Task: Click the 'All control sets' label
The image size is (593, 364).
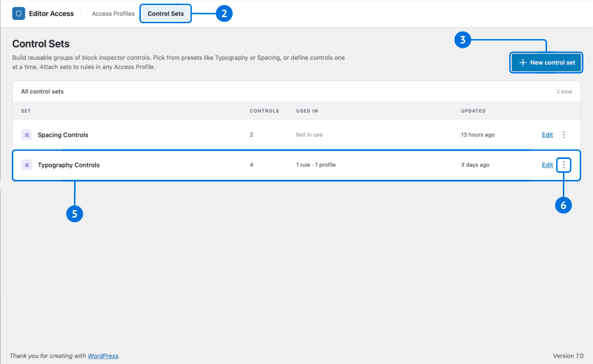Action: click(x=42, y=91)
